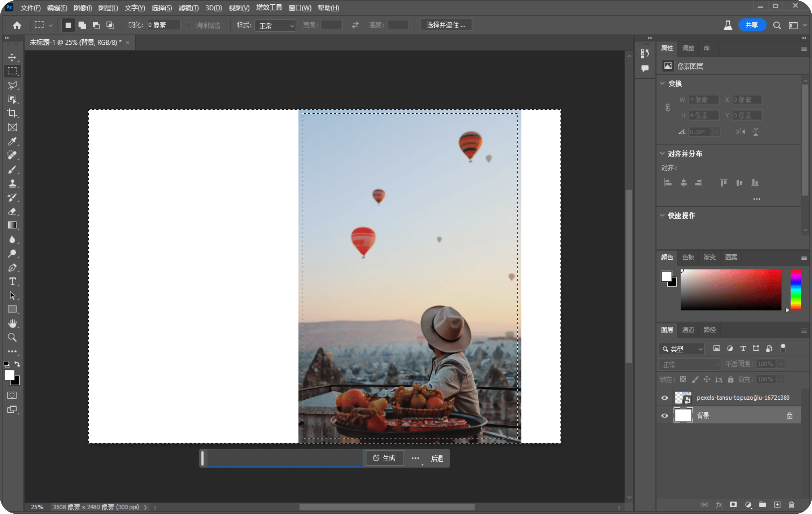
Task: Open the 文件(F) menu
Action: coord(30,8)
